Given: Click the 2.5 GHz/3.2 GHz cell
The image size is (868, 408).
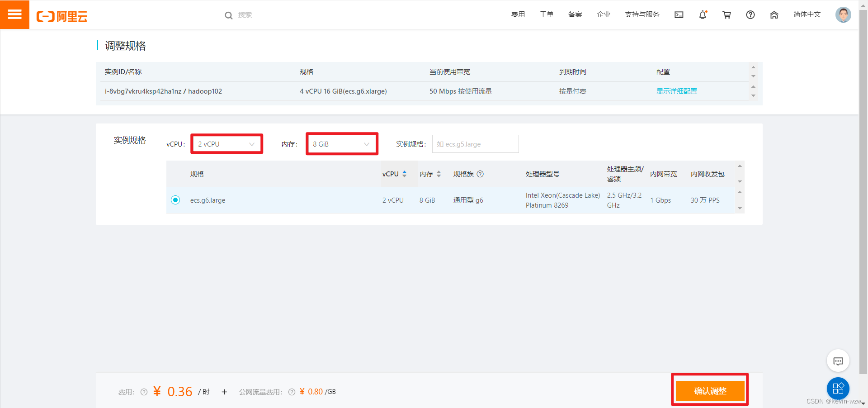Looking at the screenshot, I should [624, 200].
